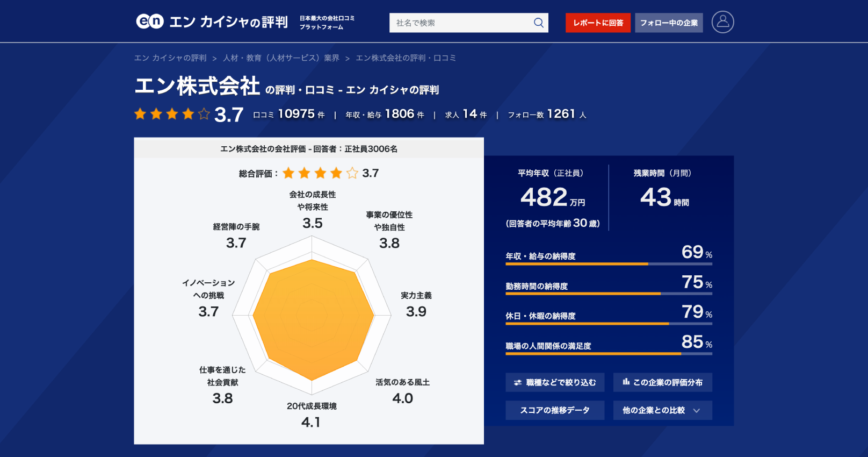Click the 休日・休暇の納得度 progress bar

click(x=609, y=324)
